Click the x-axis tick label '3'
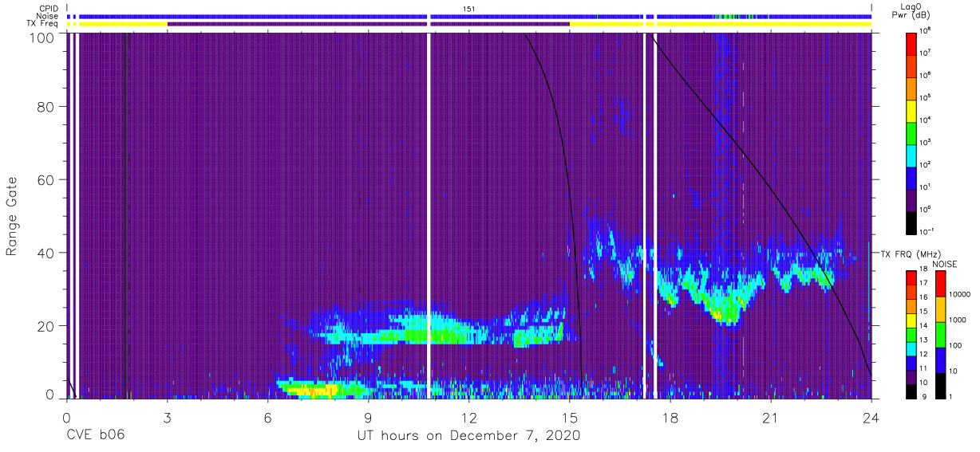 [167, 418]
